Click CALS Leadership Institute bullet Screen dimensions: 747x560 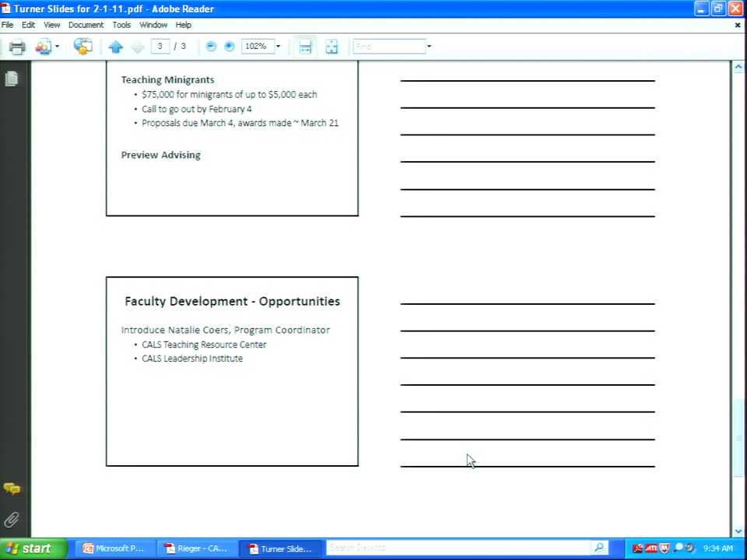pyautogui.click(x=192, y=358)
